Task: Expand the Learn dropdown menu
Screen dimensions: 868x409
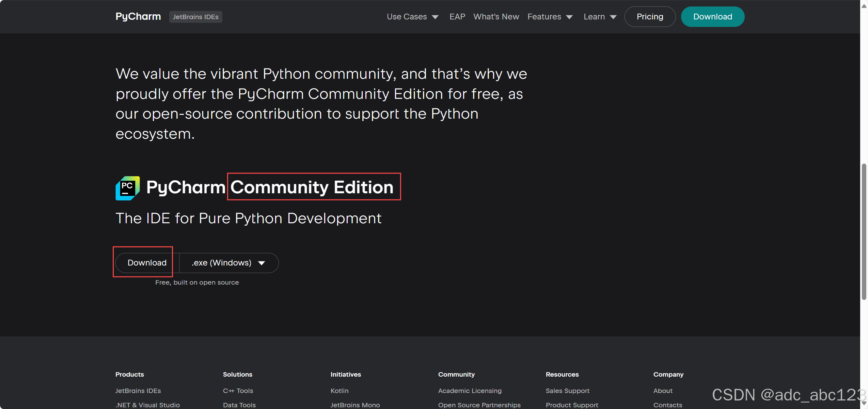Action: pyautogui.click(x=600, y=17)
